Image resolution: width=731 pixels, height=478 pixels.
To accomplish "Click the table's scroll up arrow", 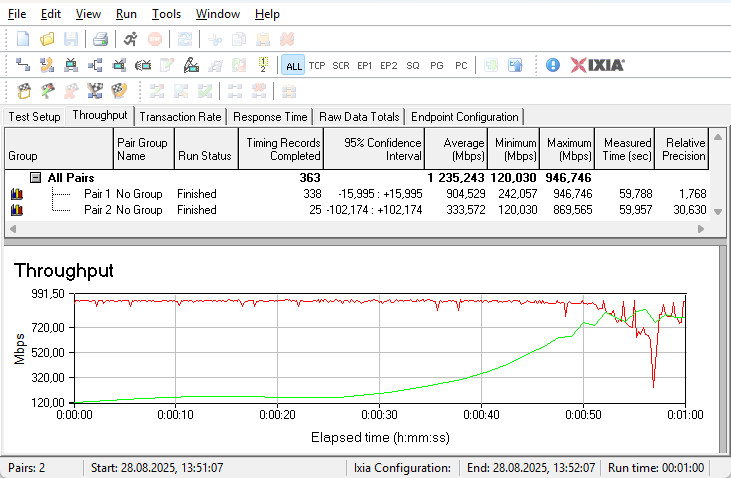I will pos(718,137).
